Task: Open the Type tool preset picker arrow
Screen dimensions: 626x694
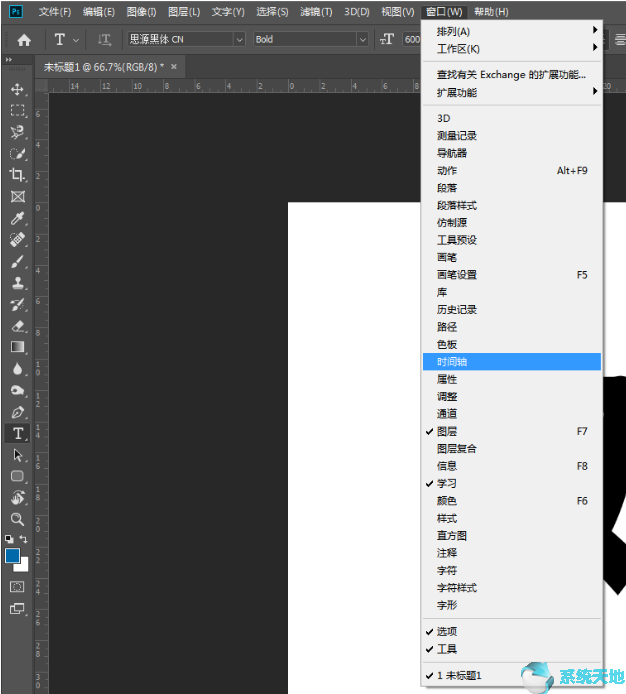Action: 76,40
